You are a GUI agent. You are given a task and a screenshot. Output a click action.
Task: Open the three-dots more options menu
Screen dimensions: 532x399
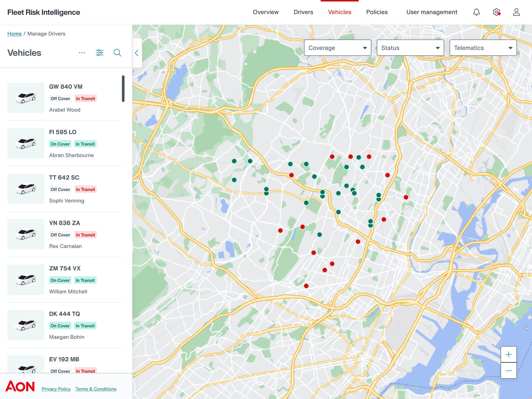click(x=82, y=53)
